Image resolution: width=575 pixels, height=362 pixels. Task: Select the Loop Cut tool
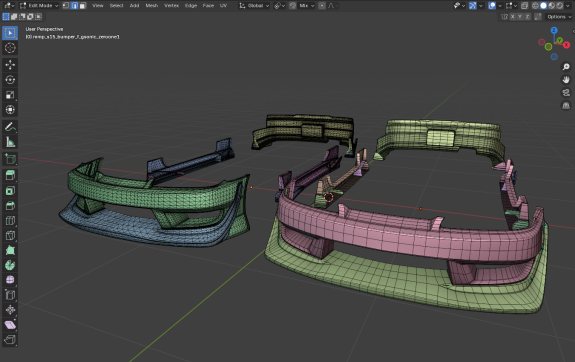[10, 220]
